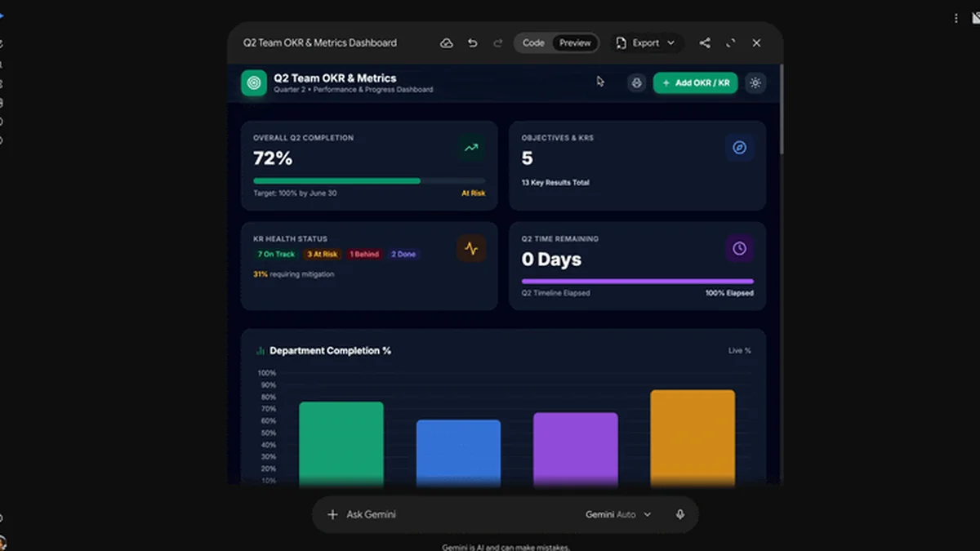Select the 1 Behind badge
This screenshot has height=551, width=980.
tap(363, 255)
